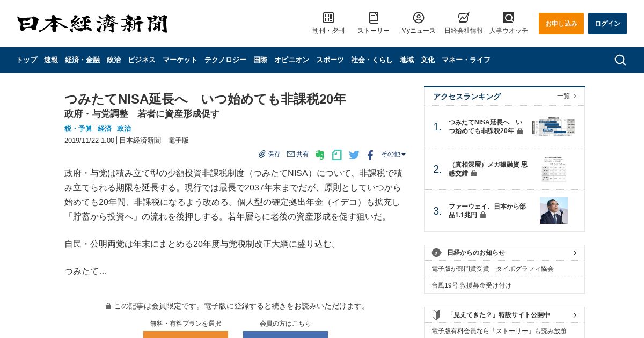Open the 経済 tag under the headline

[x=105, y=129]
